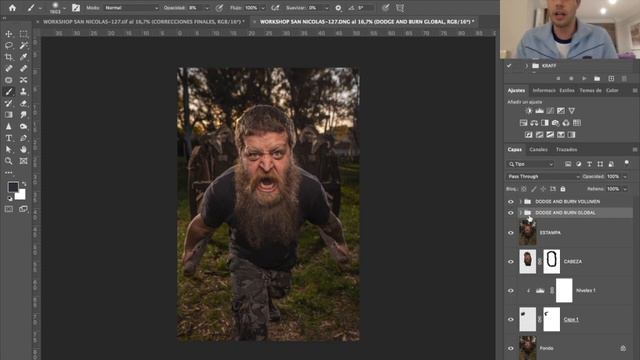This screenshot has height=360, width=640.
Task: Toggle Quick Mask mode icon
Action: [x=9, y=209]
